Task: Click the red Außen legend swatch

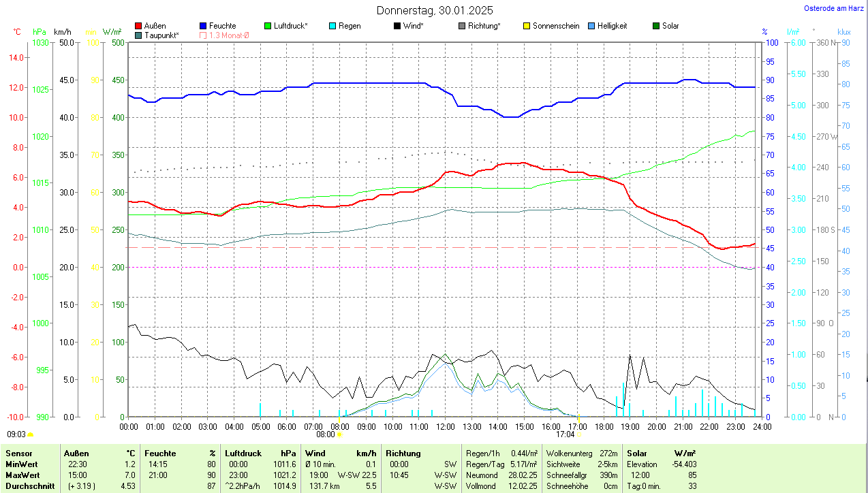Action: click(x=138, y=26)
